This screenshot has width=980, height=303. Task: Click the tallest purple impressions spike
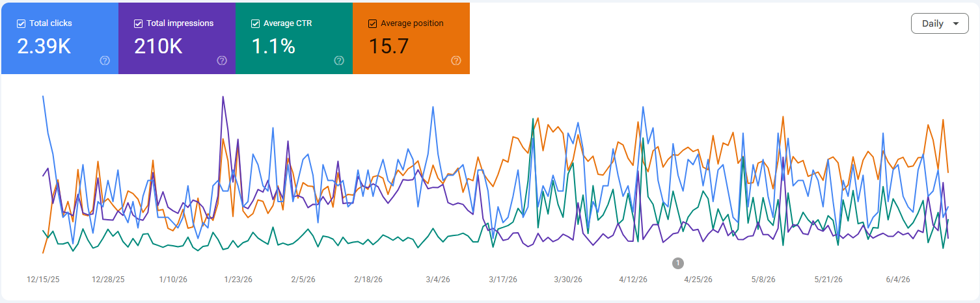pos(223,98)
